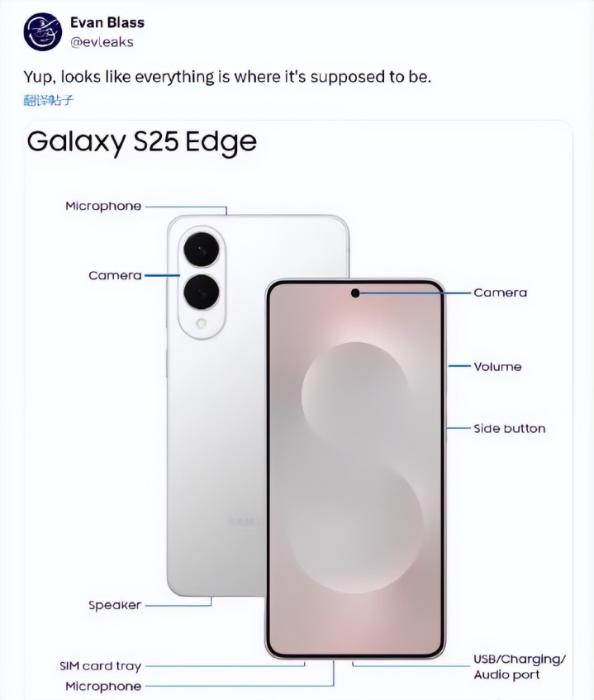
Task: Open Evan Blass profile avatar
Action: point(43,31)
